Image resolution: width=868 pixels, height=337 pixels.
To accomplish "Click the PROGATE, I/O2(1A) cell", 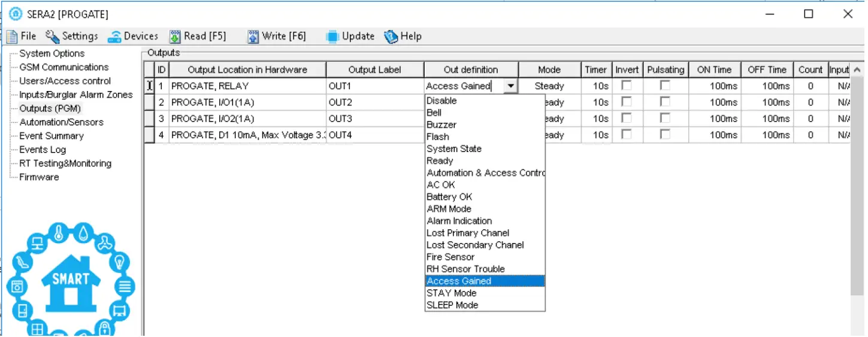I will tap(247, 119).
